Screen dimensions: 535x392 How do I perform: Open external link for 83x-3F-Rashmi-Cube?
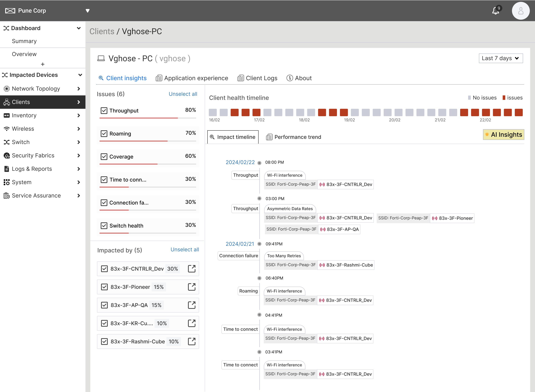pyautogui.click(x=191, y=342)
